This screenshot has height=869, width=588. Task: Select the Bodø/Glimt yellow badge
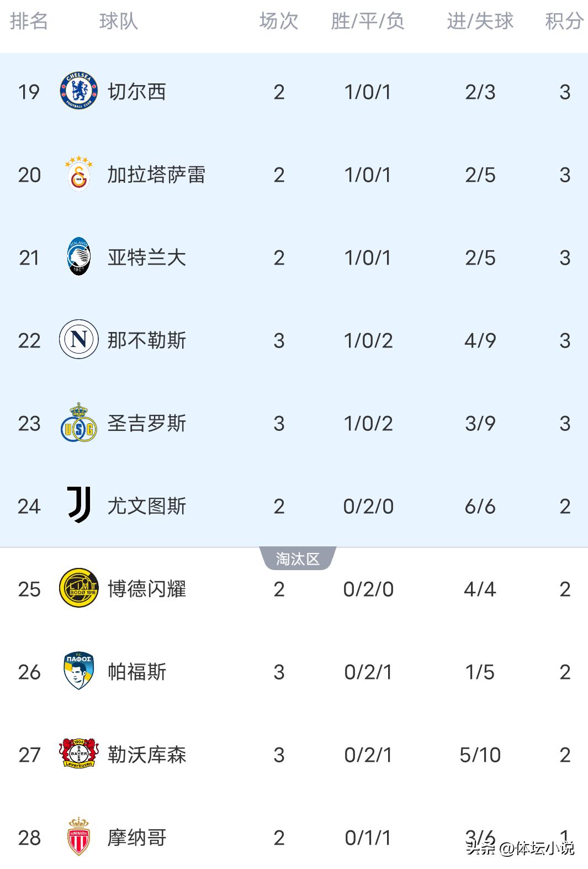point(79,588)
